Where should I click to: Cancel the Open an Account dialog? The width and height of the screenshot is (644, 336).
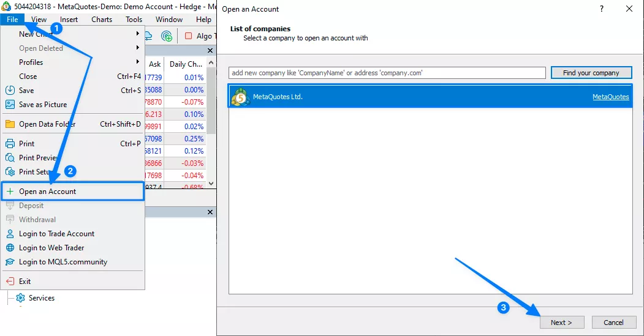[x=613, y=323]
